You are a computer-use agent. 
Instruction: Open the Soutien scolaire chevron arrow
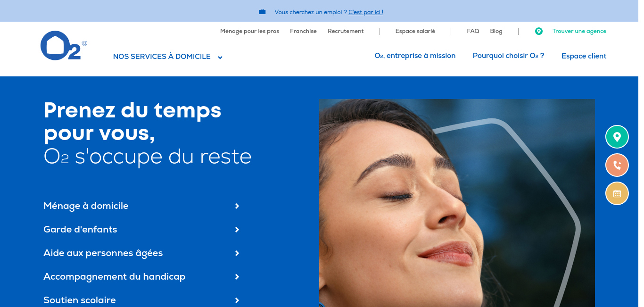[x=237, y=300]
